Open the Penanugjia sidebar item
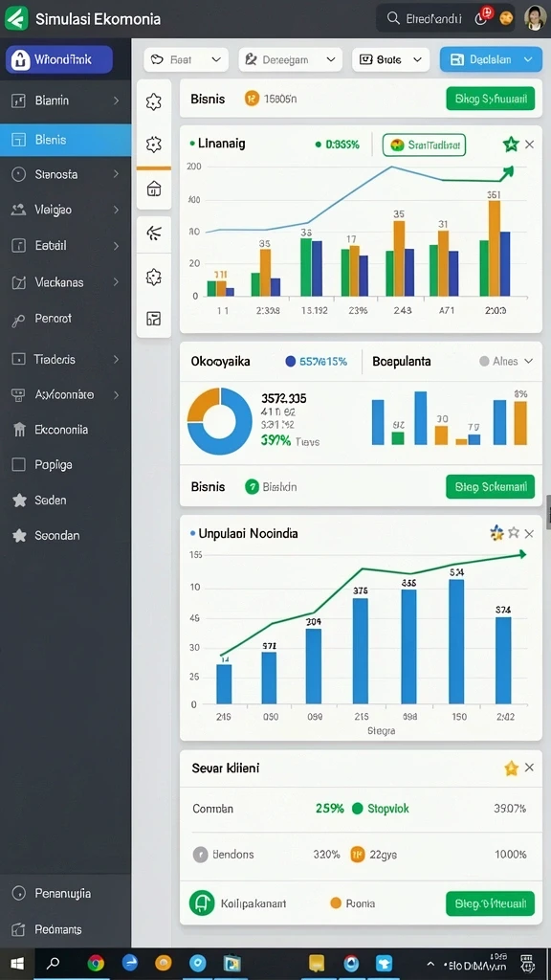The height and width of the screenshot is (980, 551). (x=66, y=894)
